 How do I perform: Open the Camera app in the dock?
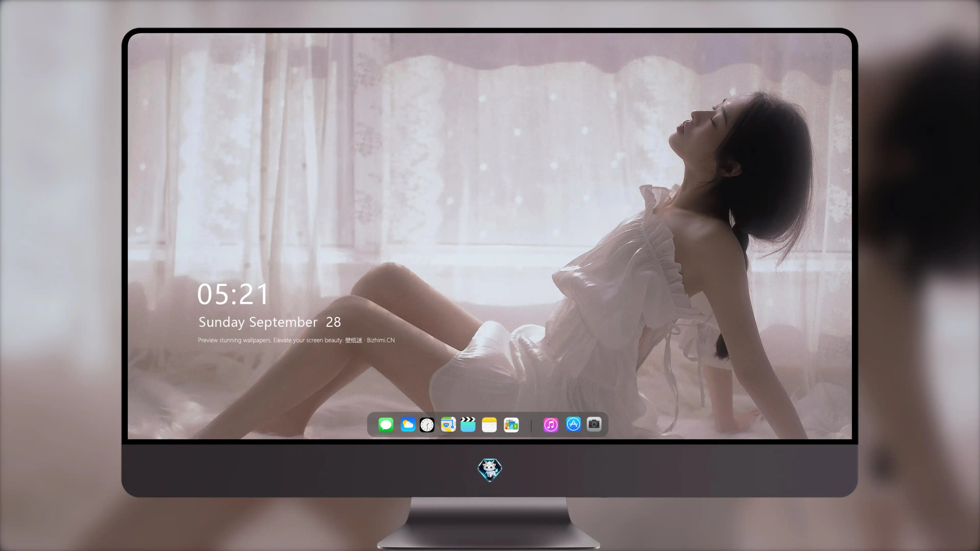coord(594,424)
